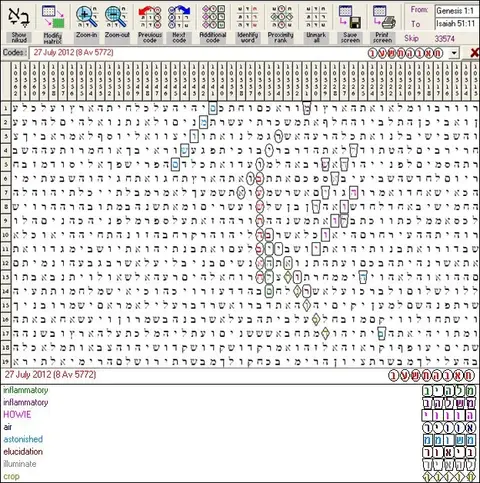The image size is (480, 483).
Task: Click the gray Hebrew word beside illuminate
Action: pos(449,465)
